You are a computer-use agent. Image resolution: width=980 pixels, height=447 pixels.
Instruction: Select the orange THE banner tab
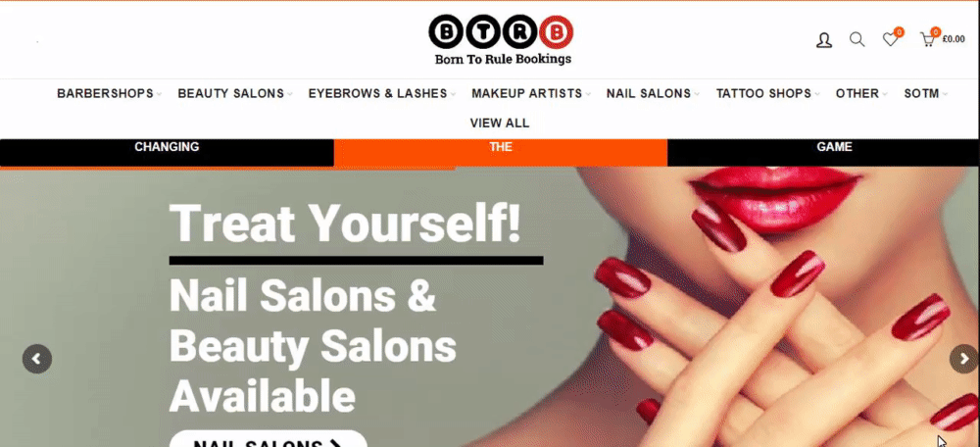(501, 153)
